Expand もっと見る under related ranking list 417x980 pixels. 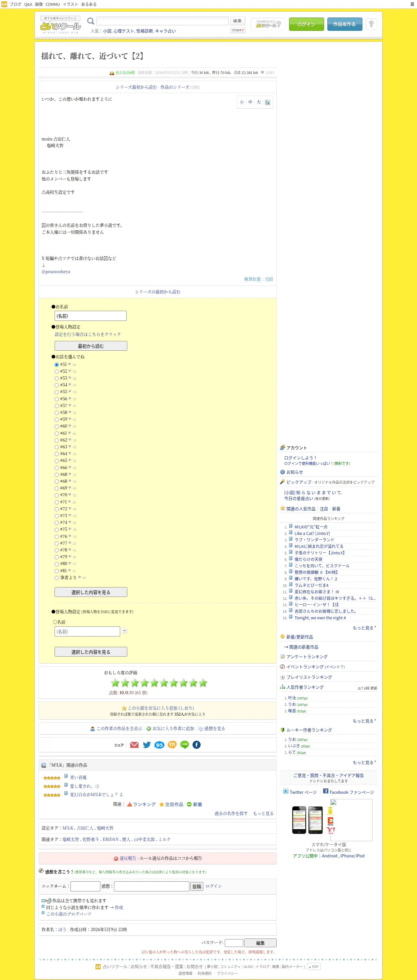click(x=364, y=628)
